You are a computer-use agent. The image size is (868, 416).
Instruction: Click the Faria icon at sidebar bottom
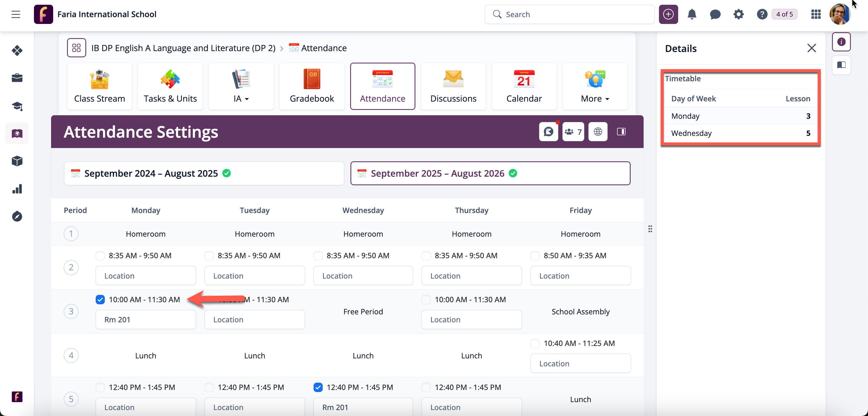pos(17,397)
